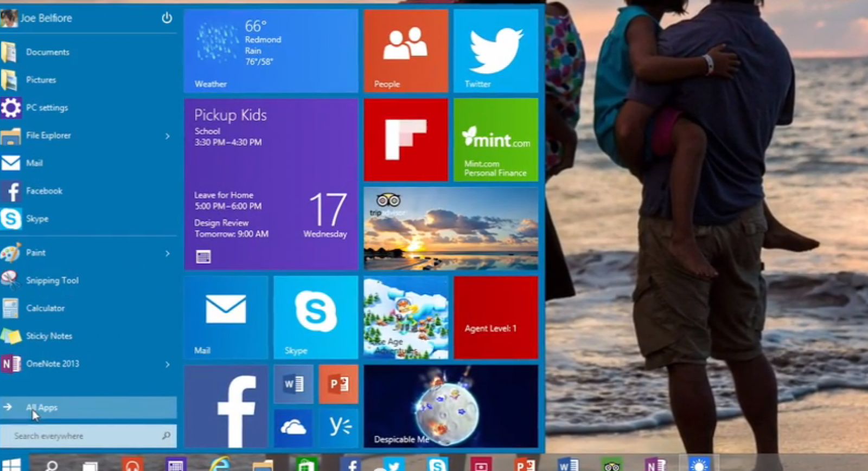Open the Joe Belfiore user account
Screen dimensions: 868x471
(x=37, y=18)
